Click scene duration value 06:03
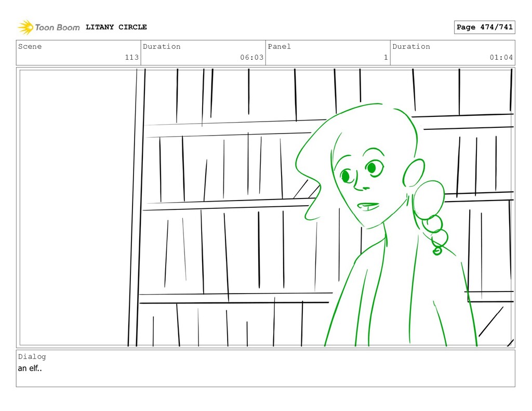Image resolution: width=532 pixels, height=411 pixels. (x=252, y=57)
